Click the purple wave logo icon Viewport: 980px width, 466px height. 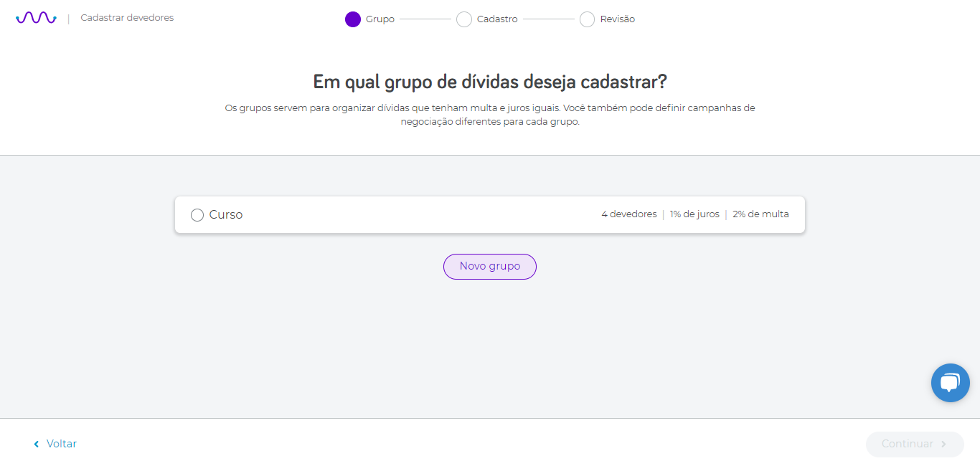tap(36, 18)
